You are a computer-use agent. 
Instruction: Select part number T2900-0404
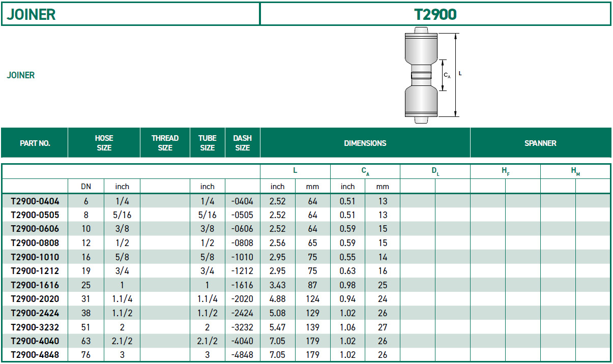tap(35, 201)
